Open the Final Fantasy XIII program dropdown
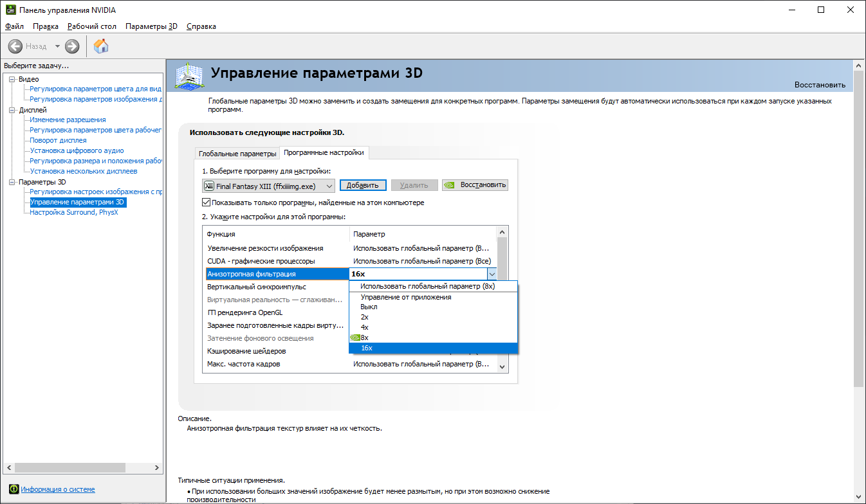This screenshot has width=866, height=504. (x=269, y=186)
